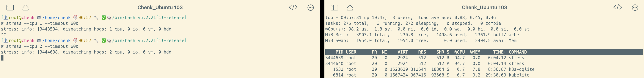Toggle the sidebar in the right terminal pane
The height and width of the screenshot is (78, 644).
point(334,8)
